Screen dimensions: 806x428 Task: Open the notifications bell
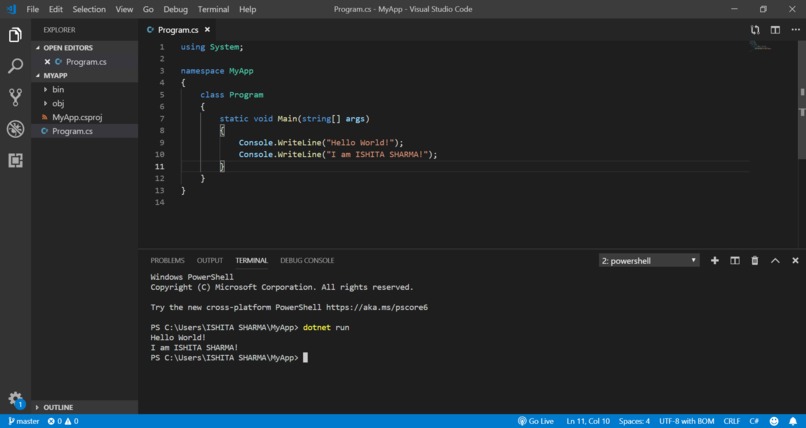(793, 421)
